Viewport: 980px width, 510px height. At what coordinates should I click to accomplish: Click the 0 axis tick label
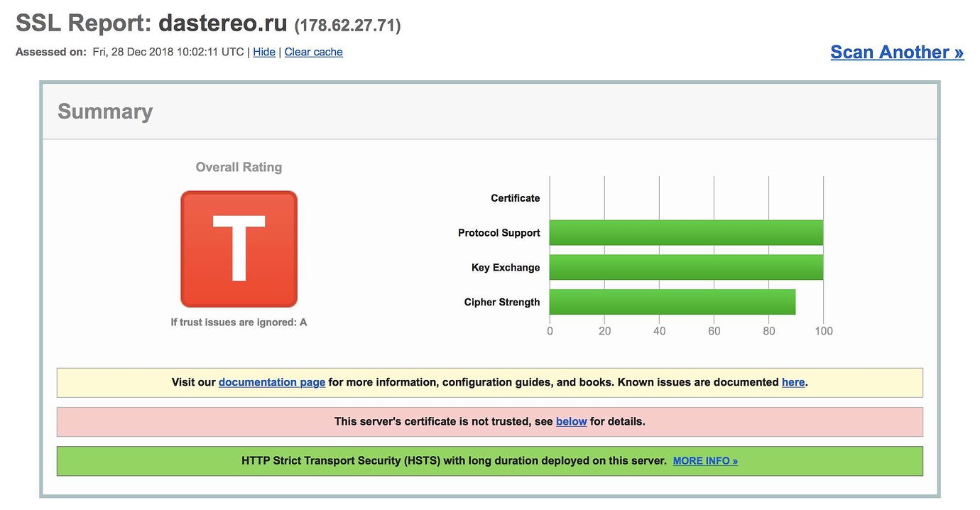coord(550,331)
